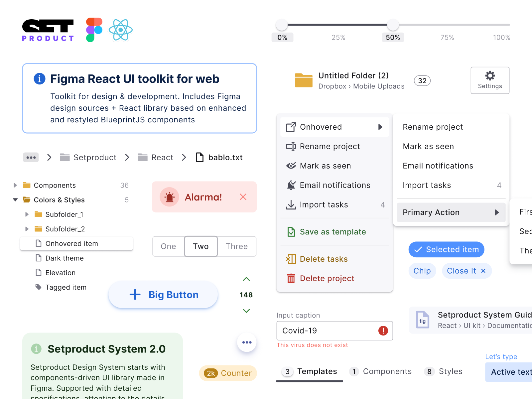532x399 pixels.
Task: Open the Settings button
Action: click(490, 80)
